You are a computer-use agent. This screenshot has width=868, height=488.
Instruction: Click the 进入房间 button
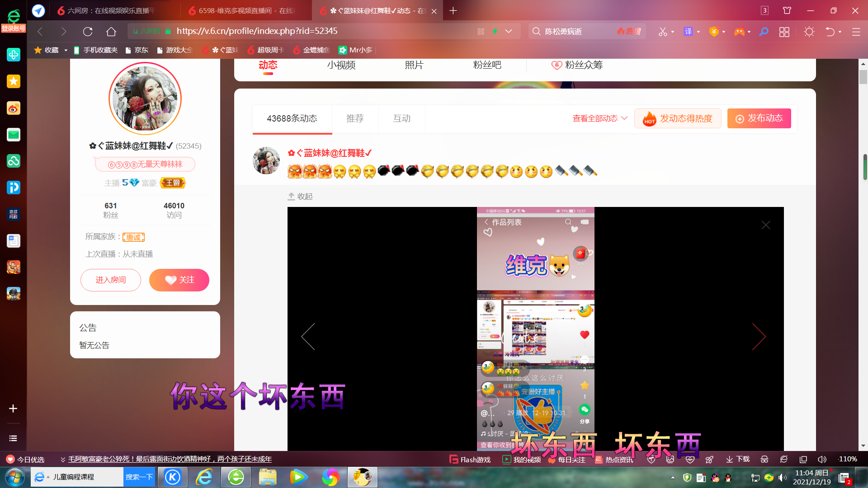pyautogui.click(x=111, y=280)
